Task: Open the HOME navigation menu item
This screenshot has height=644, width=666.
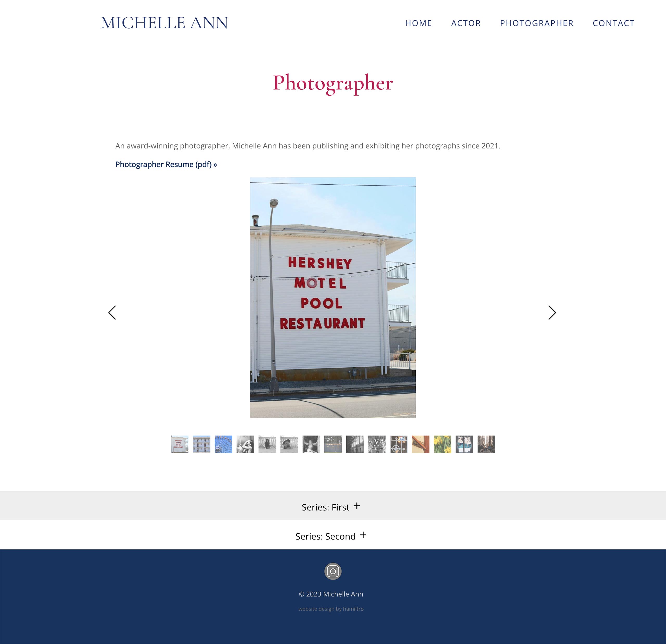Action: 418,23
